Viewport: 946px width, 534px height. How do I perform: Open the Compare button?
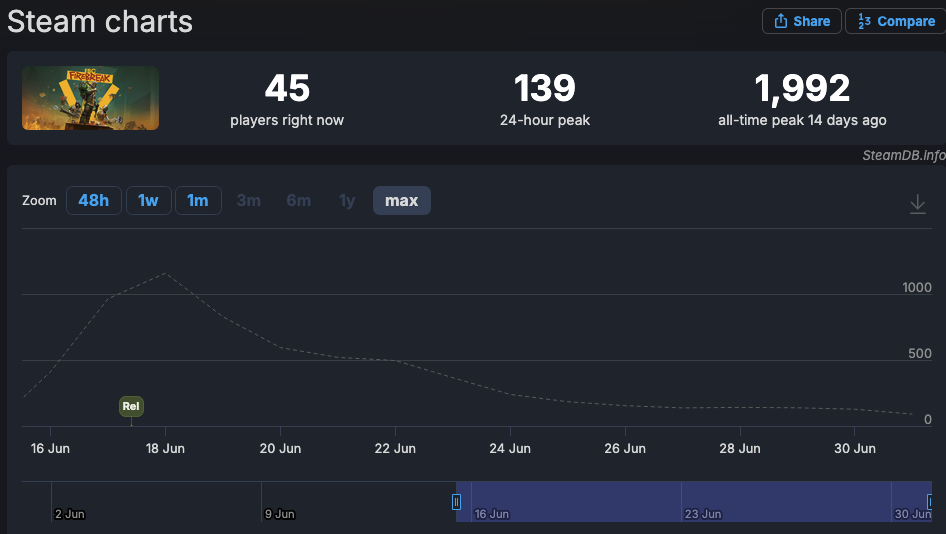coord(896,21)
